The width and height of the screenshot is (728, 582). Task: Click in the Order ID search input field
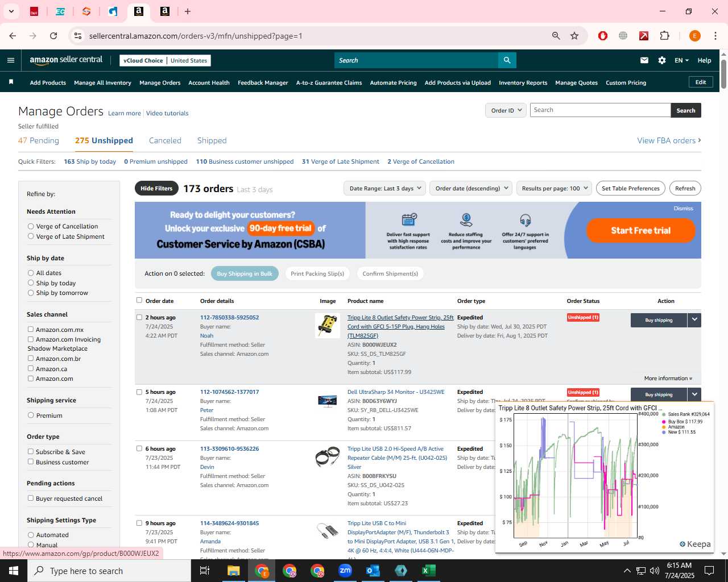[x=600, y=110]
